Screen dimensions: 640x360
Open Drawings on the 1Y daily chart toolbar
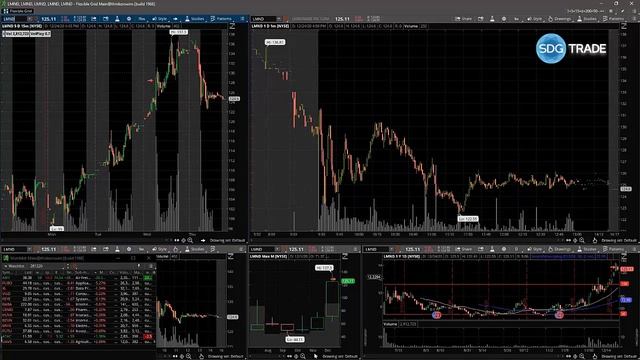point(560,249)
